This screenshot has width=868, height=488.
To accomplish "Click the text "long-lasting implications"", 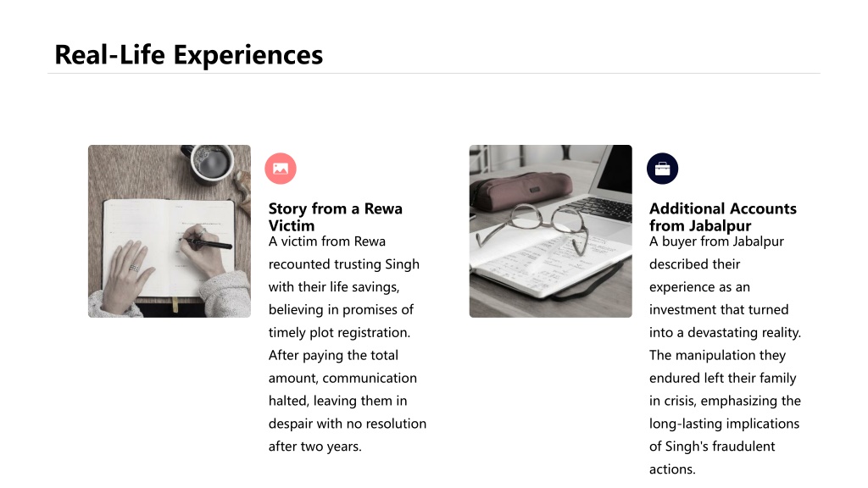I will [x=724, y=424].
